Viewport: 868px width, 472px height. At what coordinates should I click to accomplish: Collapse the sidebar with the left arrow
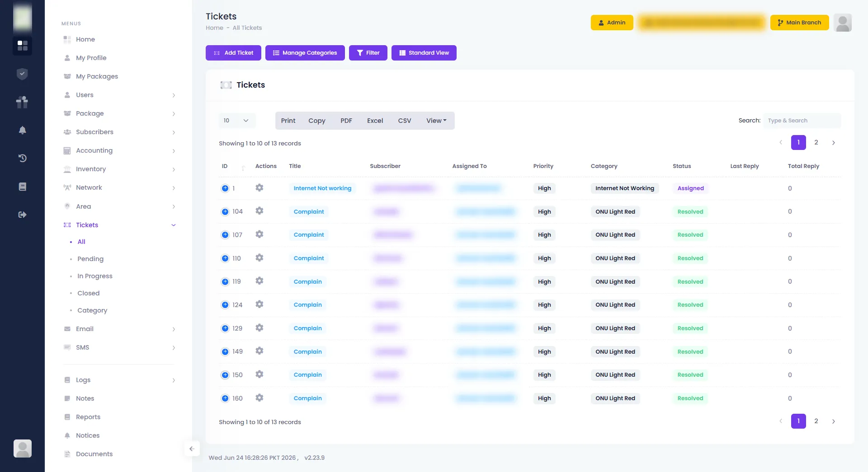tap(192, 449)
